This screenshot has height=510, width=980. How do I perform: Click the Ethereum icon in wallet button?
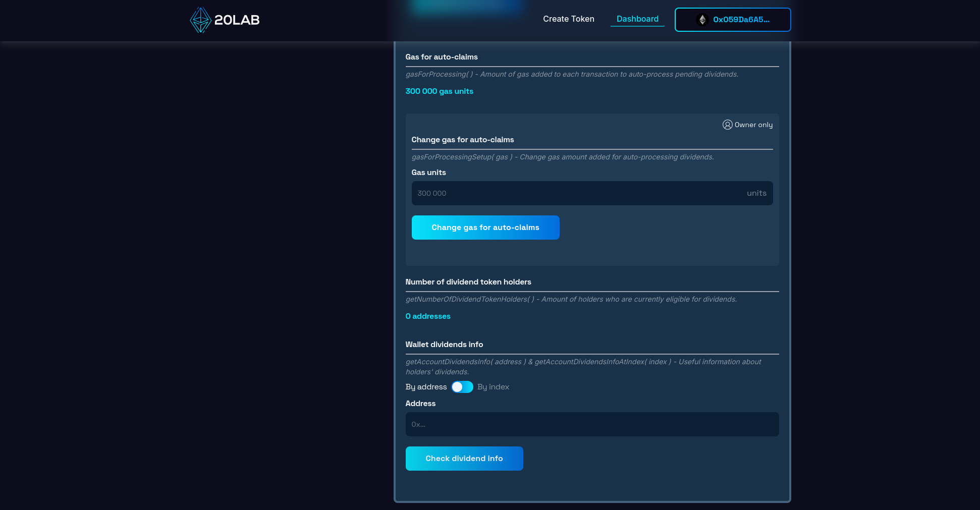coord(702,20)
